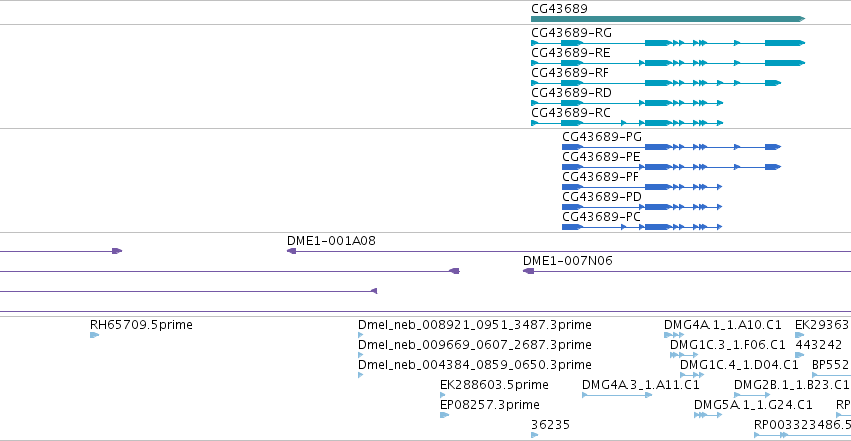851x441 pixels.
Task: Select the EK288603.5prime EST
Action: [x=494, y=386]
